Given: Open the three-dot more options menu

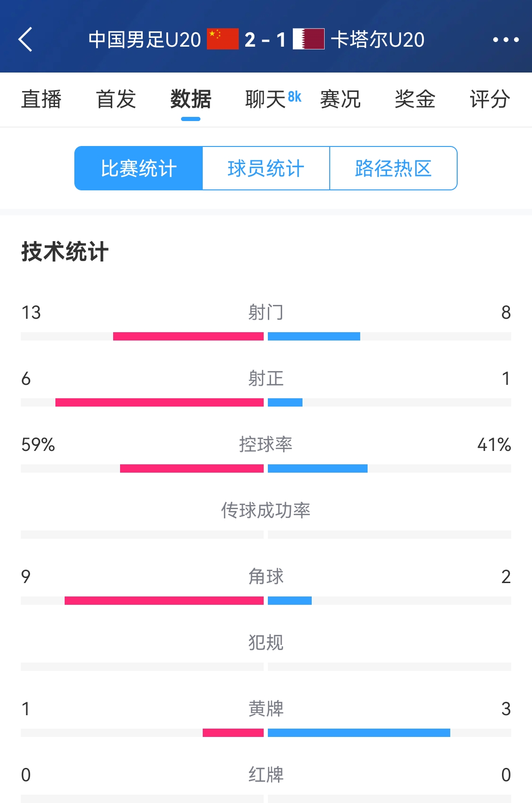Looking at the screenshot, I should (506, 40).
